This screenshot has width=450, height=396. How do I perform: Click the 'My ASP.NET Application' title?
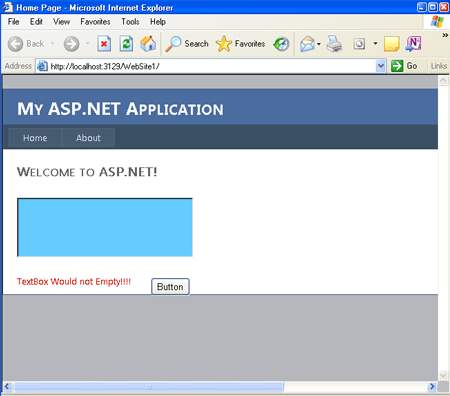point(120,109)
